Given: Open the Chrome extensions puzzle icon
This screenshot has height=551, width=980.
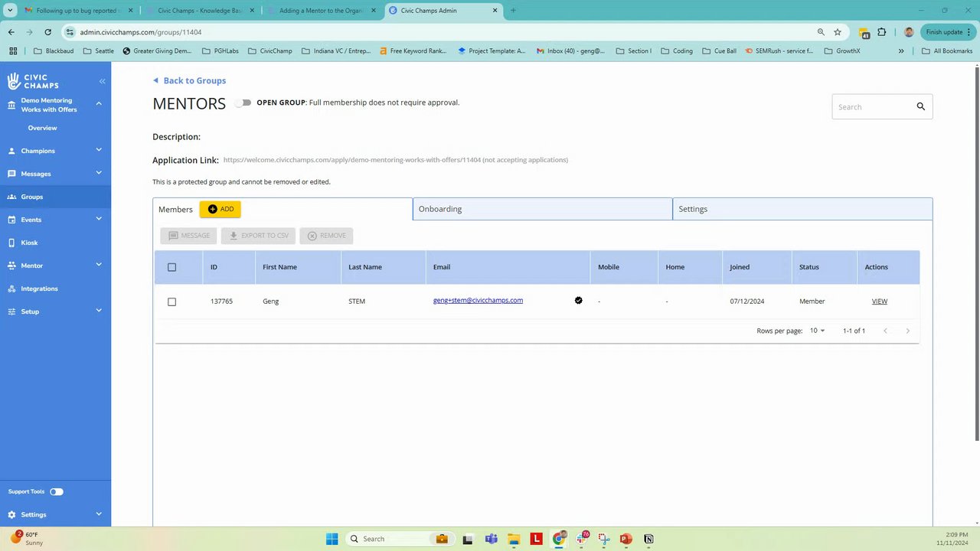Looking at the screenshot, I should tap(882, 32).
